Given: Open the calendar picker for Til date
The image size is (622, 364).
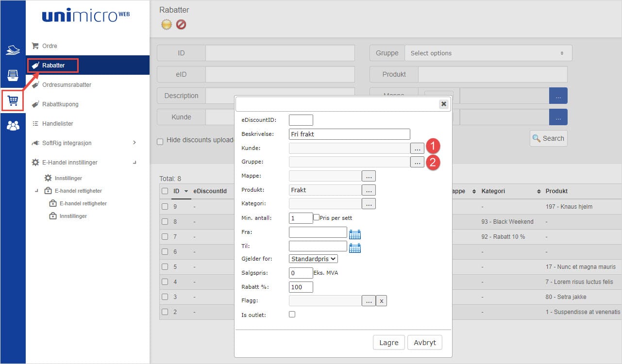Looking at the screenshot, I should (355, 248).
